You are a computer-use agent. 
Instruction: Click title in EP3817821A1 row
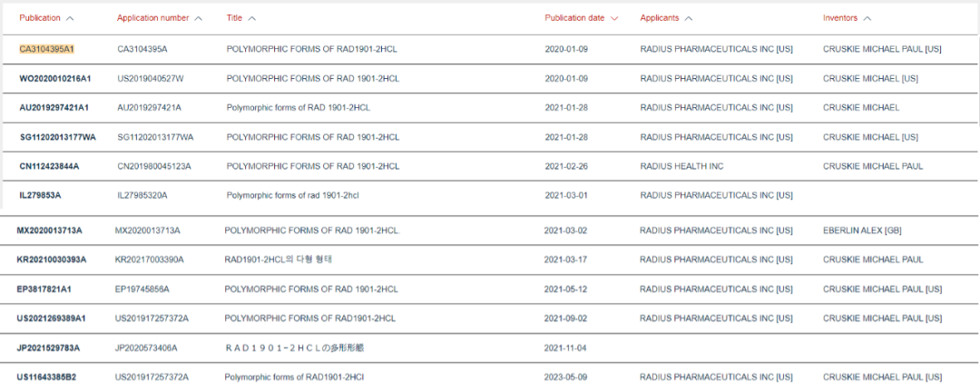311,289
